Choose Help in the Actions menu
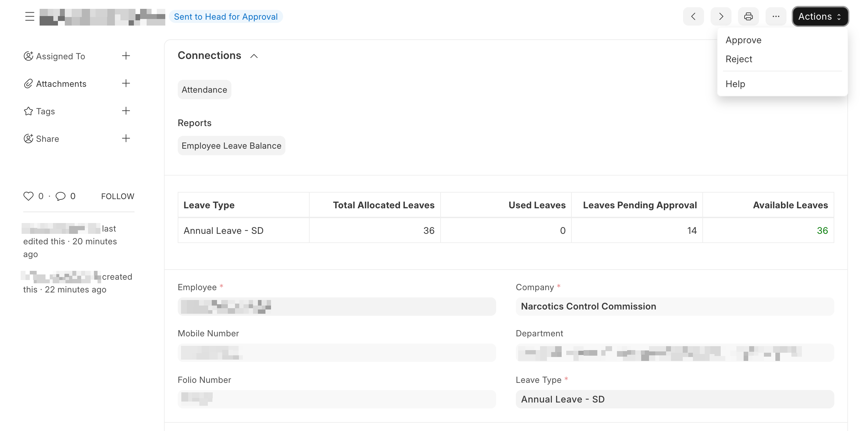868x431 pixels. coord(735,84)
